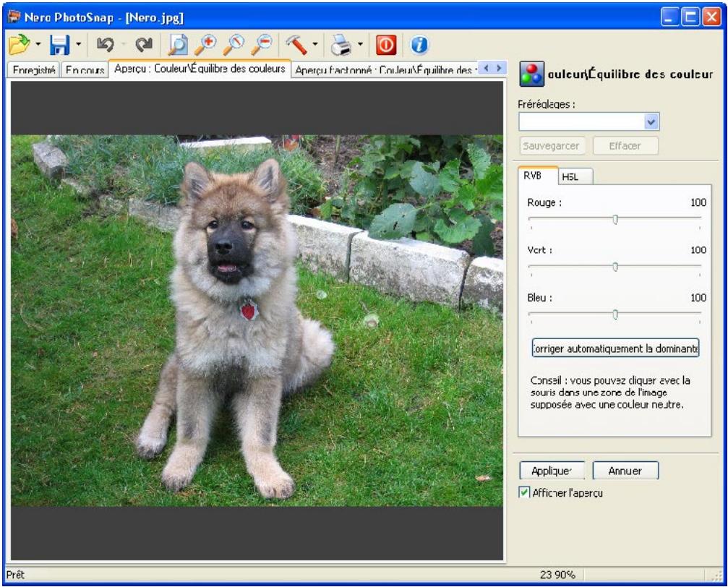Screen dimensions: 728x587
Task: Redo the last undone action
Action: 144,45
